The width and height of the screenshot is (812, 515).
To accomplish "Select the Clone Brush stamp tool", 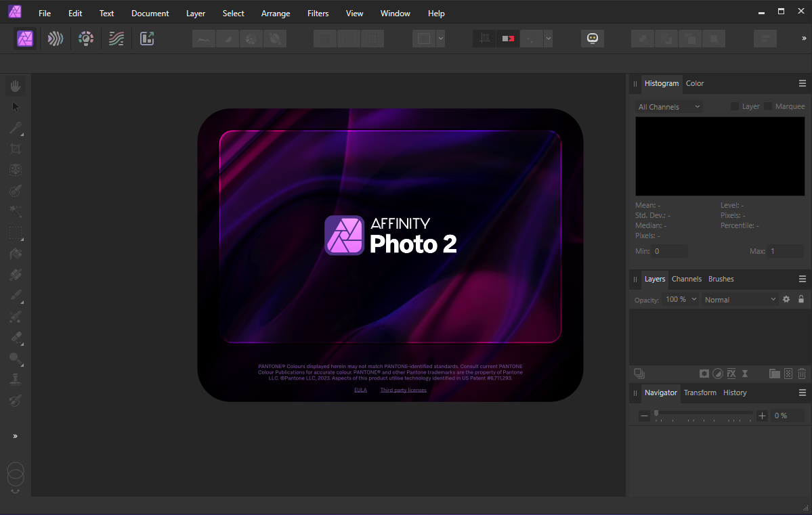I will (16, 380).
